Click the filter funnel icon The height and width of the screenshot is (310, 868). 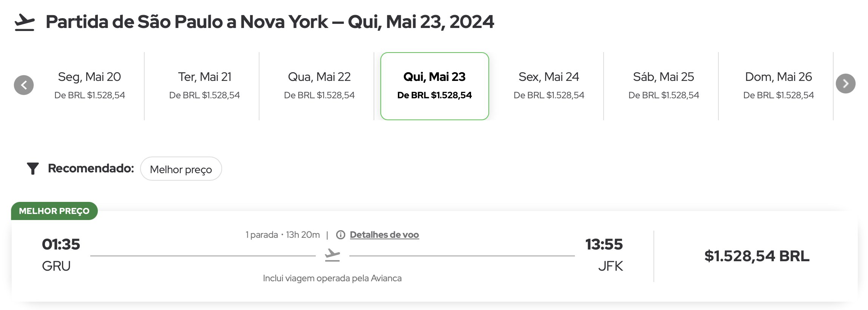[33, 169]
